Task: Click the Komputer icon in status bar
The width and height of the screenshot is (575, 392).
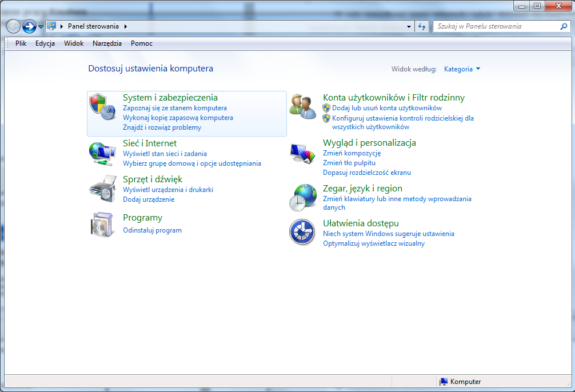Action: 444,382
